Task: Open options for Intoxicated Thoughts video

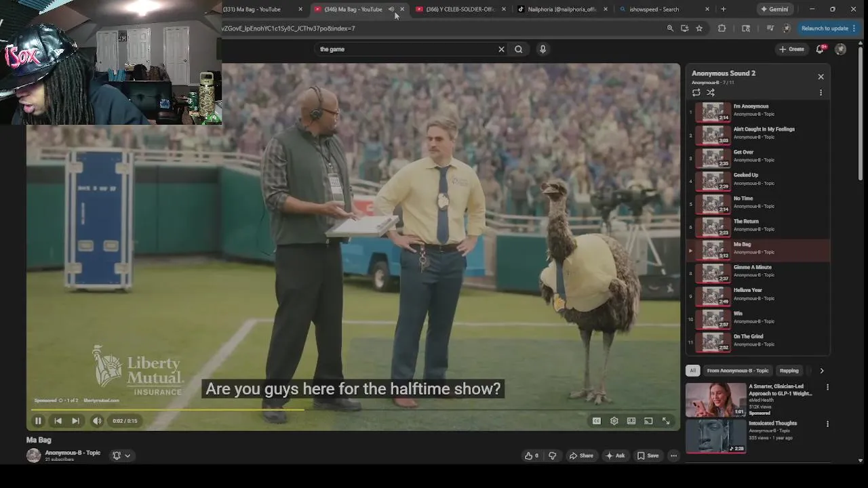Action: pos(827,424)
